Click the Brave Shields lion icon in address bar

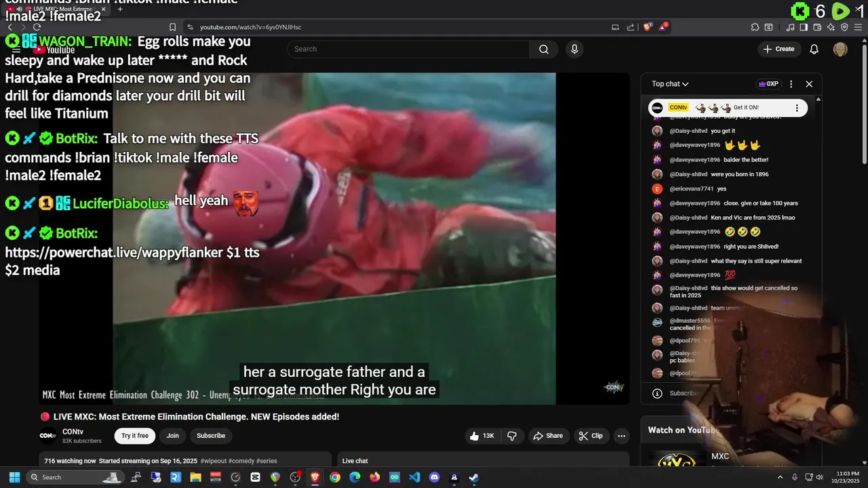(x=648, y=27)
